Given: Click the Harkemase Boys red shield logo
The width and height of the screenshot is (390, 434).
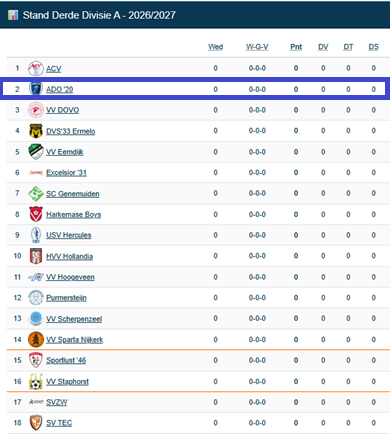Looking at the screenshot, I should coord(36,214).
